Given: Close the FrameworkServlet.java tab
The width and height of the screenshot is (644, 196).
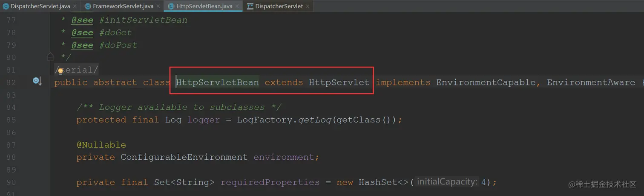Looking at the screenshot, I should [158, 6].
